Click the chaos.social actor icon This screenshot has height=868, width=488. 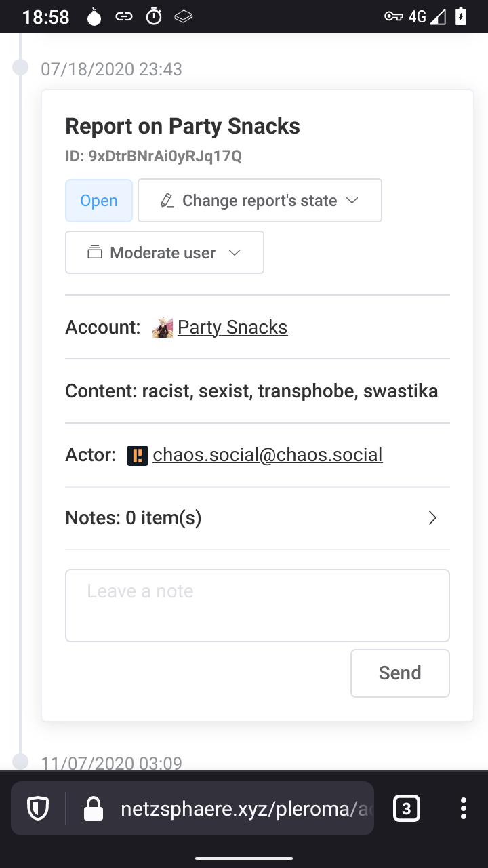coord(138,455)
